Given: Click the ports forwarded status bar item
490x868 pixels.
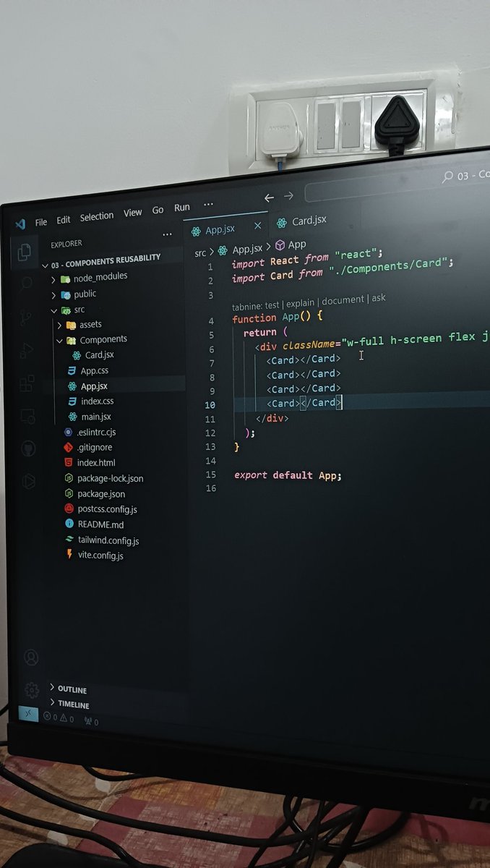Looking at the screenshot, I should (91, 721).
